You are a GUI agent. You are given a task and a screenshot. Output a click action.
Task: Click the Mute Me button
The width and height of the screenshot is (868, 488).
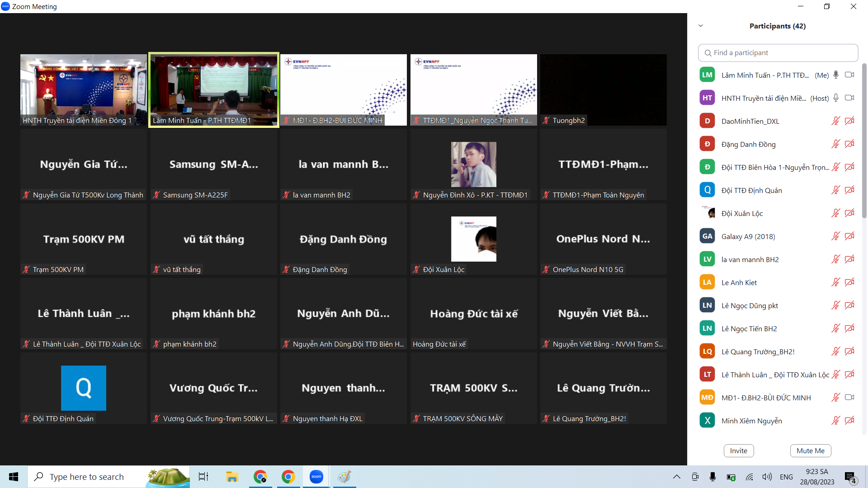(810, 450)
